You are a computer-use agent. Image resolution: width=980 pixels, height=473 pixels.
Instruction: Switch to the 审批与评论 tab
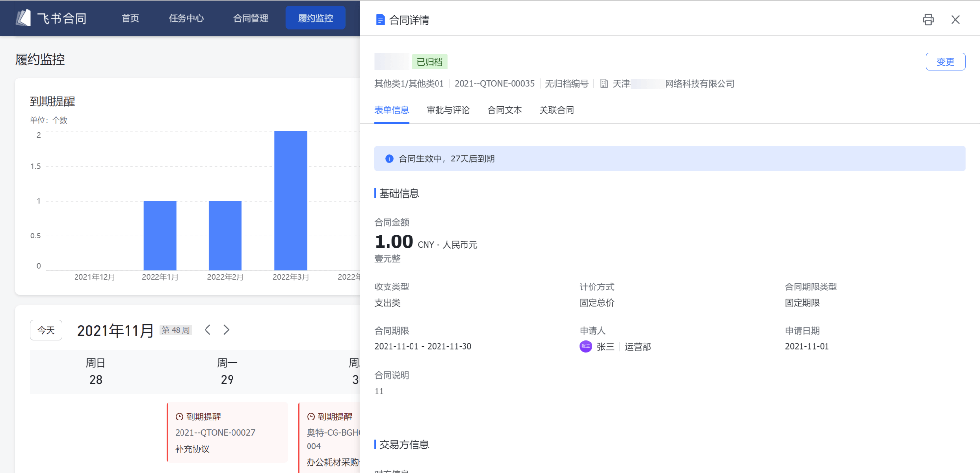448,110
